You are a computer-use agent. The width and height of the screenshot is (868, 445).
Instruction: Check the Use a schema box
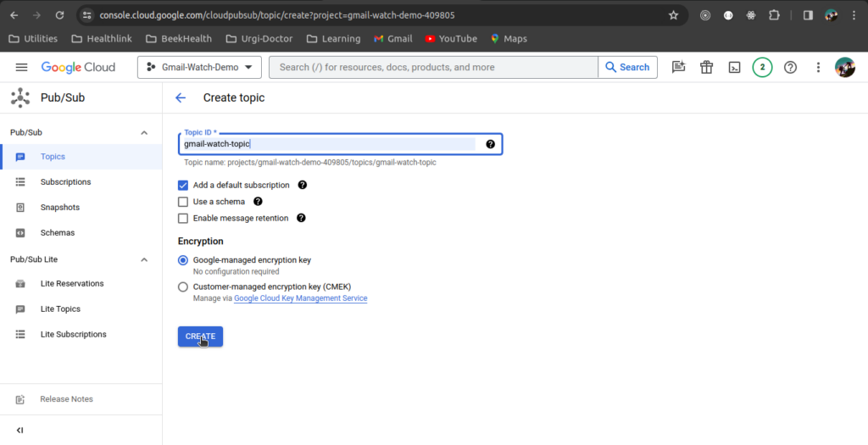point(183,202)
